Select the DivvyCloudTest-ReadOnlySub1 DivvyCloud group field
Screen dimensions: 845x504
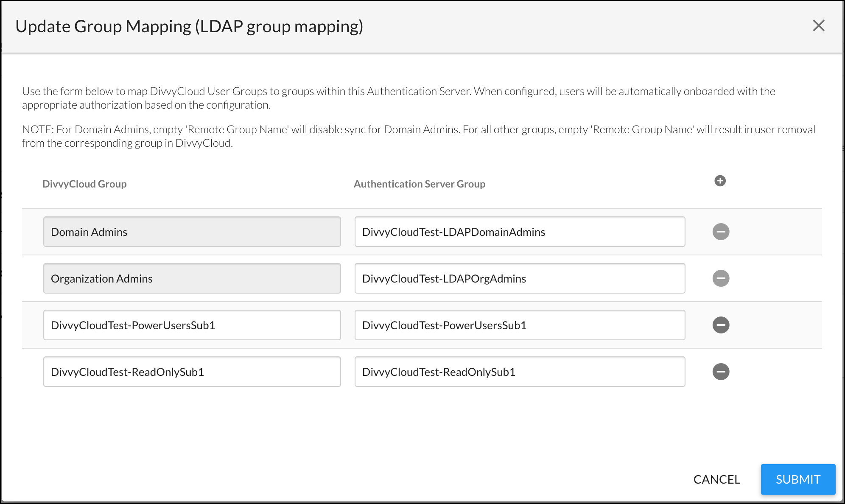(192, 372)
